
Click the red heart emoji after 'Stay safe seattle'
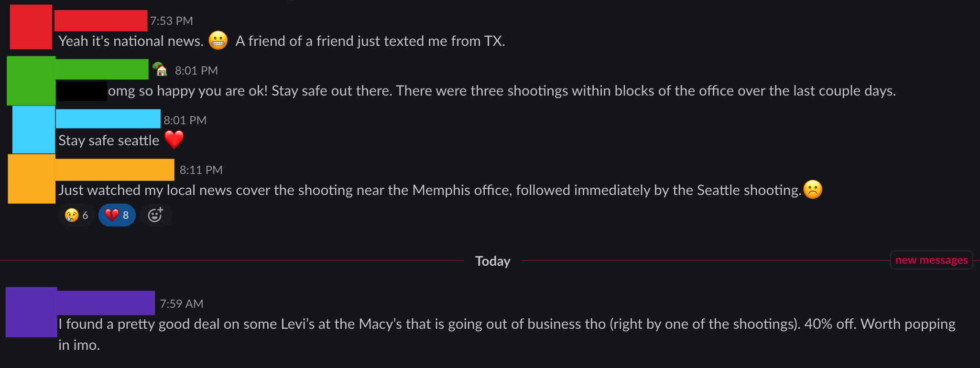[x=174, y=140]
